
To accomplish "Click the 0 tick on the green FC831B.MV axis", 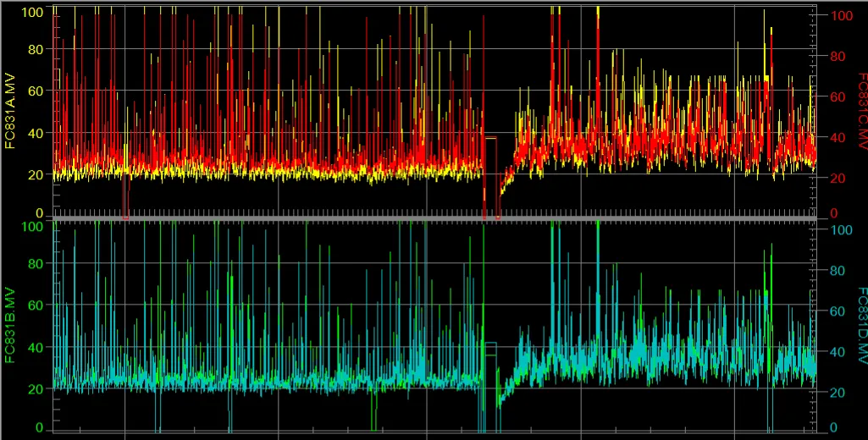I will 39,428.
